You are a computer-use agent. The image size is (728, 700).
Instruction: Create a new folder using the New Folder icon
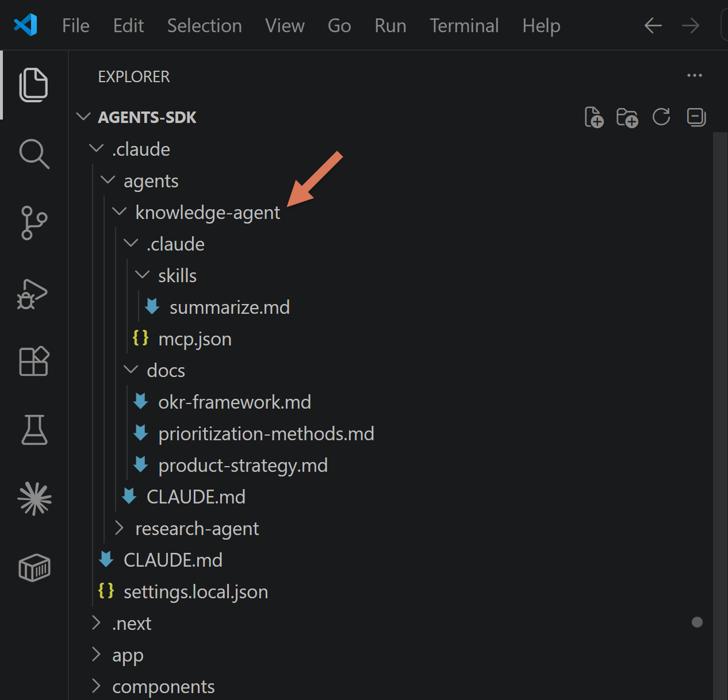tap(627, 117)
